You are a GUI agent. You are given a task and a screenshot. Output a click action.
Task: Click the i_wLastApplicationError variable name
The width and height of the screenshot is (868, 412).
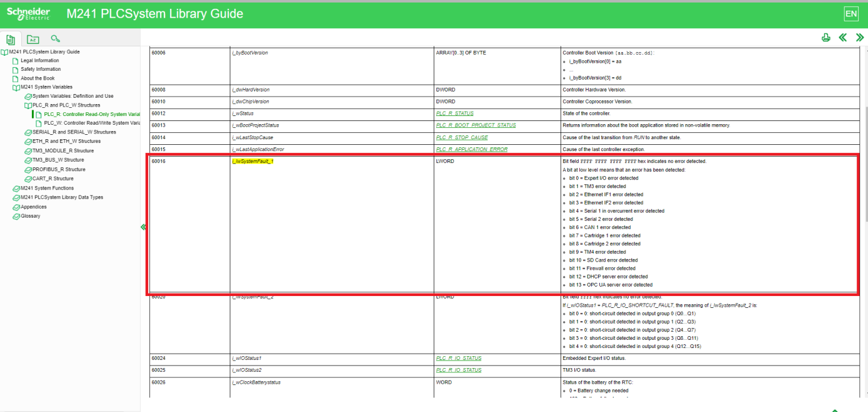pyautogui.click(x=258, y=149)
